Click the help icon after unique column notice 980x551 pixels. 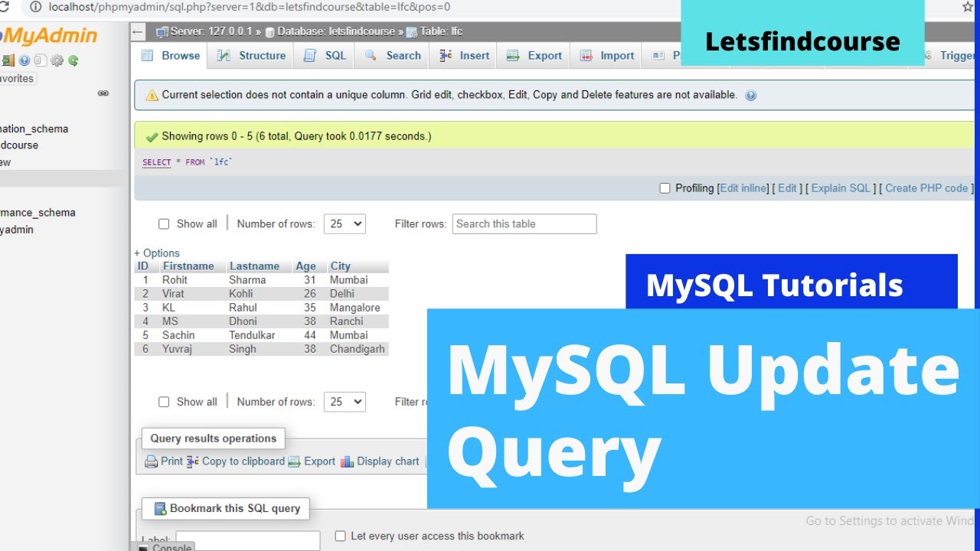[750, 96]
